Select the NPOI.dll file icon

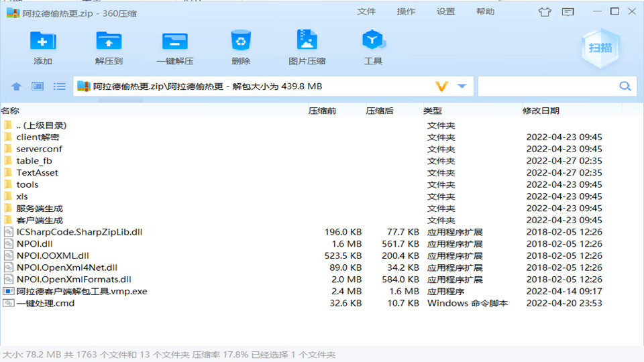tap(9, 244)
